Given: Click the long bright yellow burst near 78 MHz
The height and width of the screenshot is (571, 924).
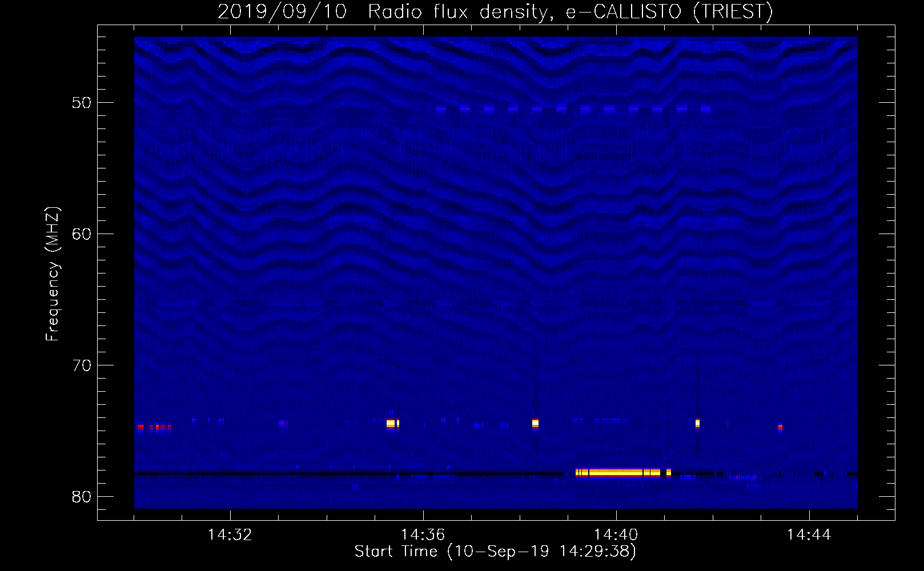Looking at the screenshot, I should pyautogui.click(x=618, y=472).
